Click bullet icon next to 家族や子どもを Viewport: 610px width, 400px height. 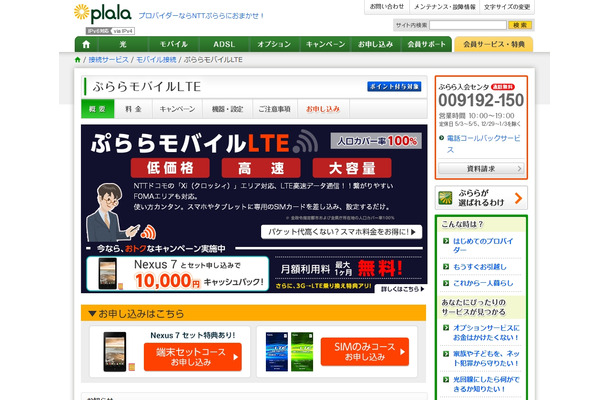446,354
